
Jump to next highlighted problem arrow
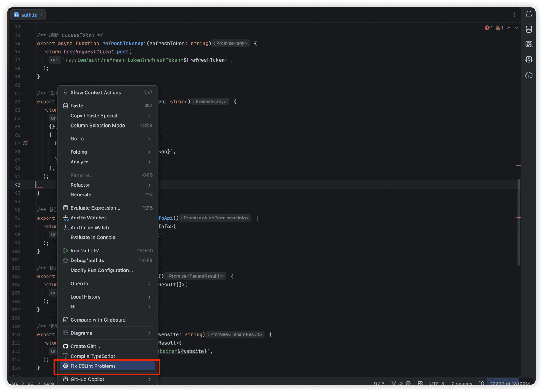[516, 28]
